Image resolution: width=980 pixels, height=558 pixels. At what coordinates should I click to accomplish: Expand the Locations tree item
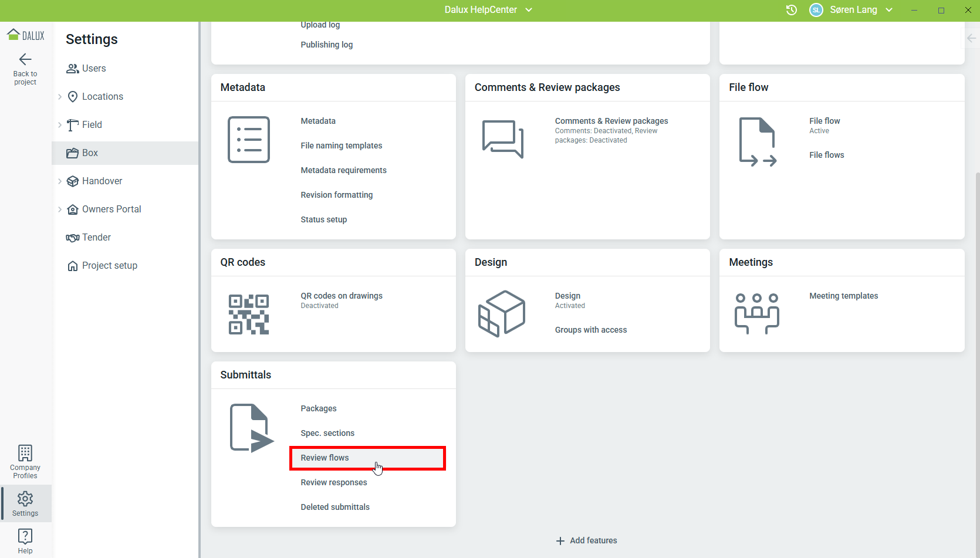(x=60, y=97)
